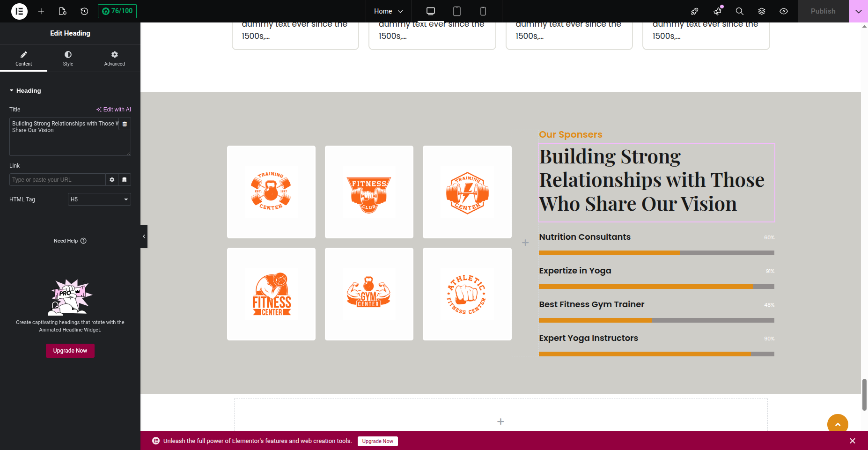Click the link options gear icon
868x450 pixels.
point(112,180)
